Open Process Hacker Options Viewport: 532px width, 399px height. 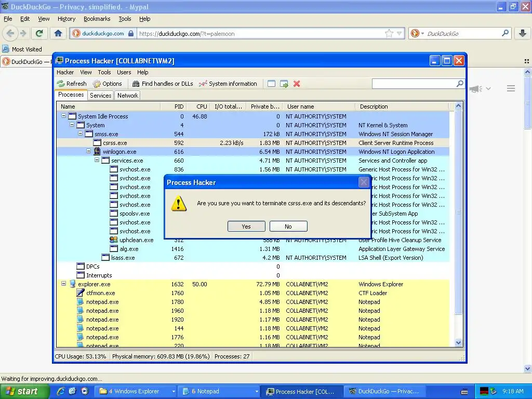tap(107, 84)
